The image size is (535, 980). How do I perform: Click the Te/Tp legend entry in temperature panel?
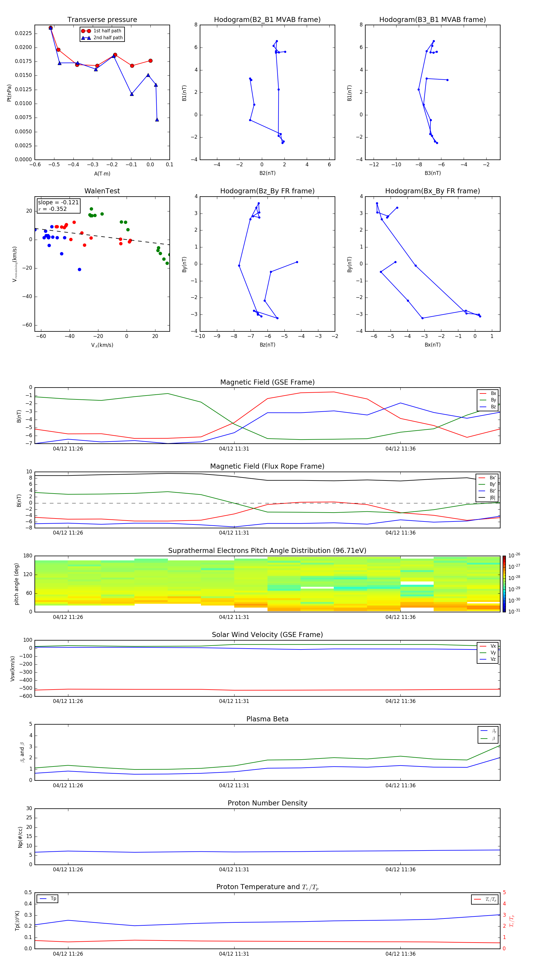pyautogui.click(x=485, y=899)
